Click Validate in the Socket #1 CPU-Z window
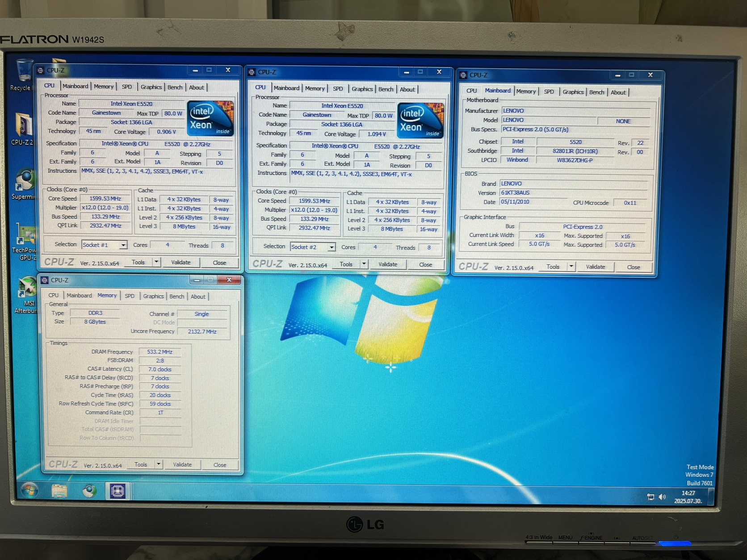 click(x=181, y=262)
